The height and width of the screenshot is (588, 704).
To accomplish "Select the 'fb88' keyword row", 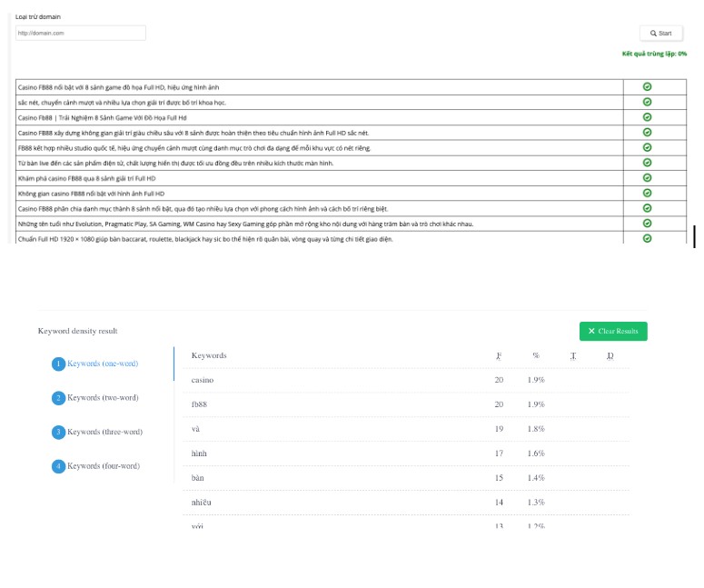I will pyautogui.click(x=406, y=404).
